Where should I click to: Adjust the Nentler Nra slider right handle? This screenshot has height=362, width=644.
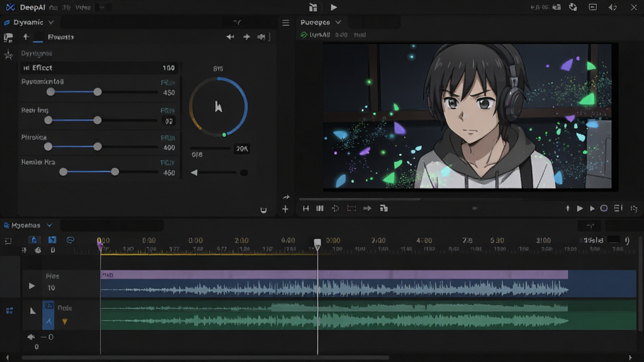[114, 172]
